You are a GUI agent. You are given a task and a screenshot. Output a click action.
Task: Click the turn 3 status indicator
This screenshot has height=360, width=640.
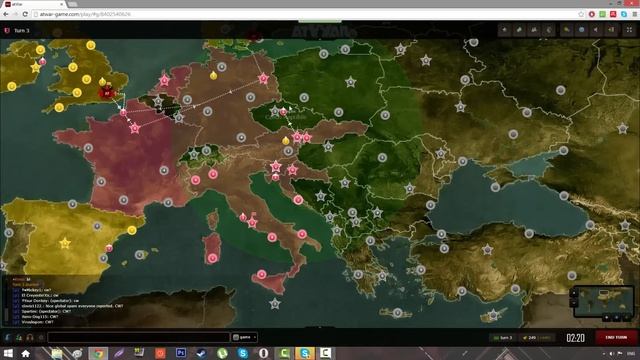(x=503, y=338)
